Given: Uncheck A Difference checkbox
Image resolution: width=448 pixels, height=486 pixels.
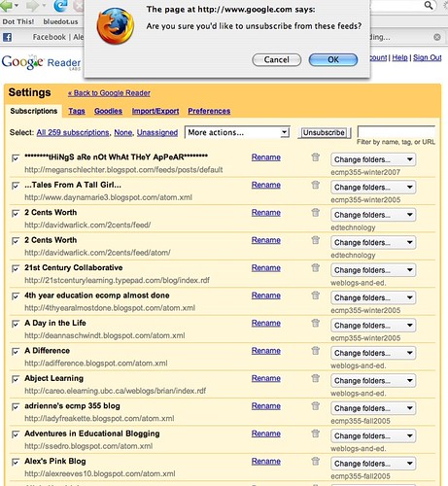Looking at the screenshot, I should click(x=16, y=352).
